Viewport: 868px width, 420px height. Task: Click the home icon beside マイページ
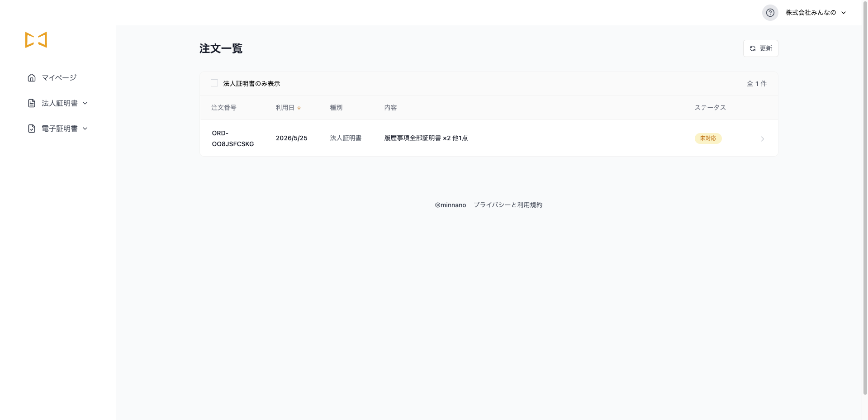click(32, 78)
